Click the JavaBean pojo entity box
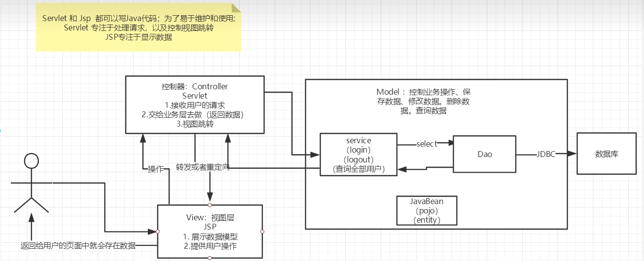 tap(427, 210)
